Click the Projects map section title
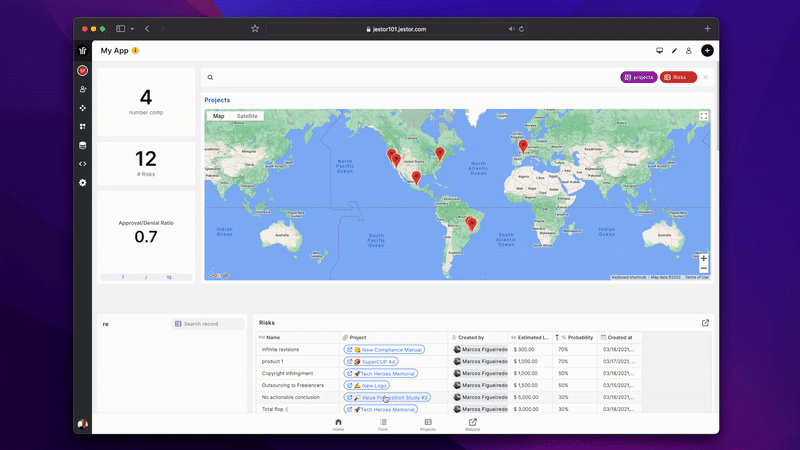Screen dimensions: 800x450 217,100
